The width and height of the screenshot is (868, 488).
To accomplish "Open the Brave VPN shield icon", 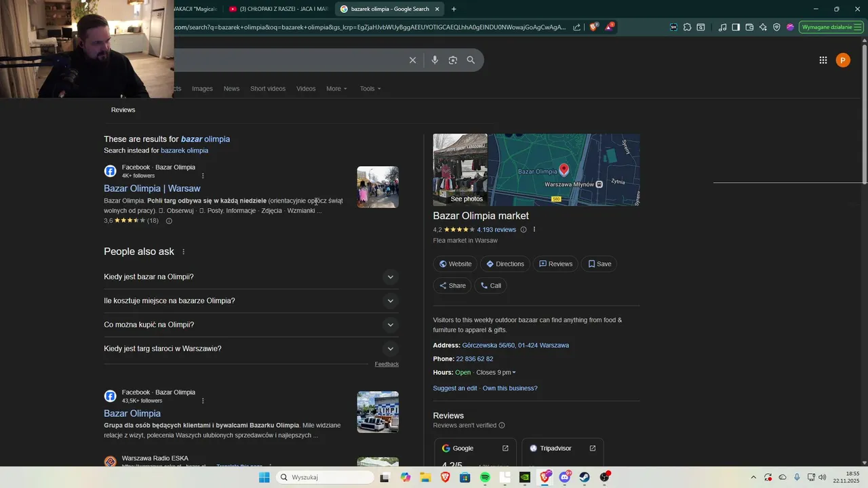I will (776, 27).
